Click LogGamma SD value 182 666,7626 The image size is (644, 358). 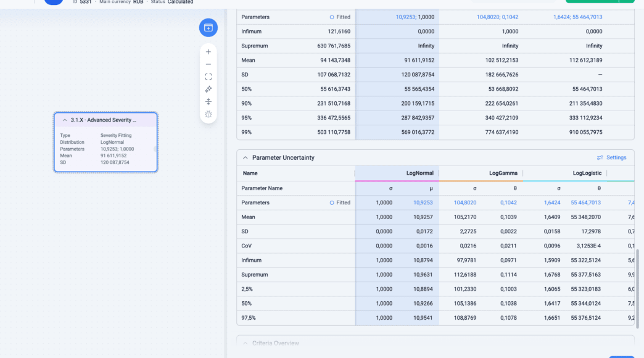coord(502,75)
